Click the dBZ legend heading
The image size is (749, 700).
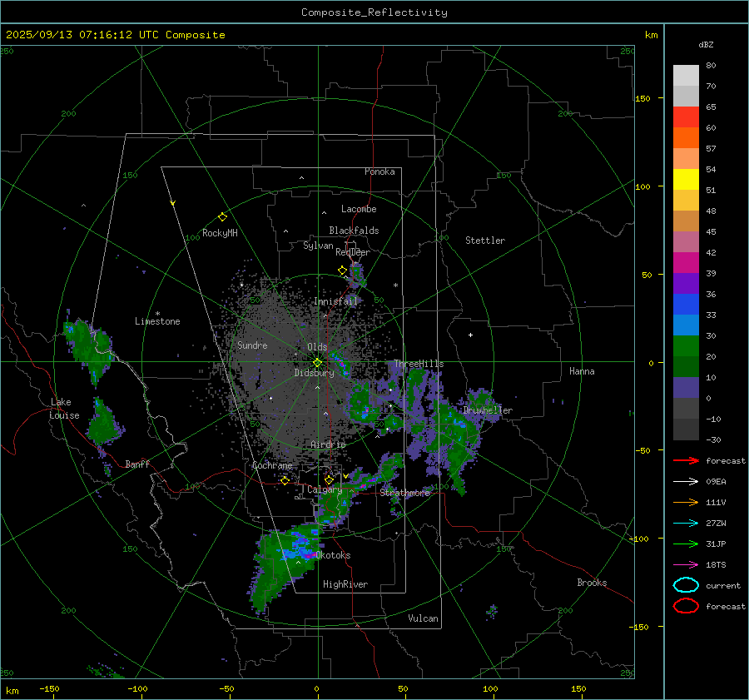(706, 44)
